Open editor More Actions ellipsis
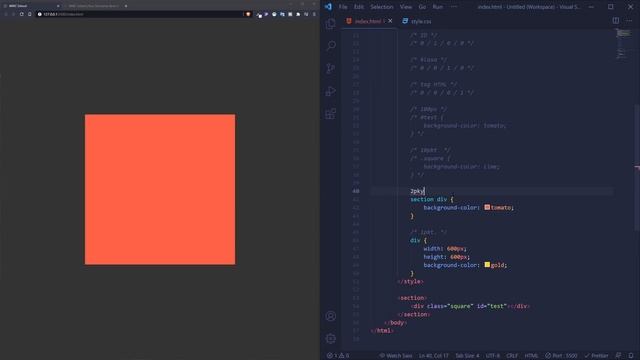 (629, 20)
